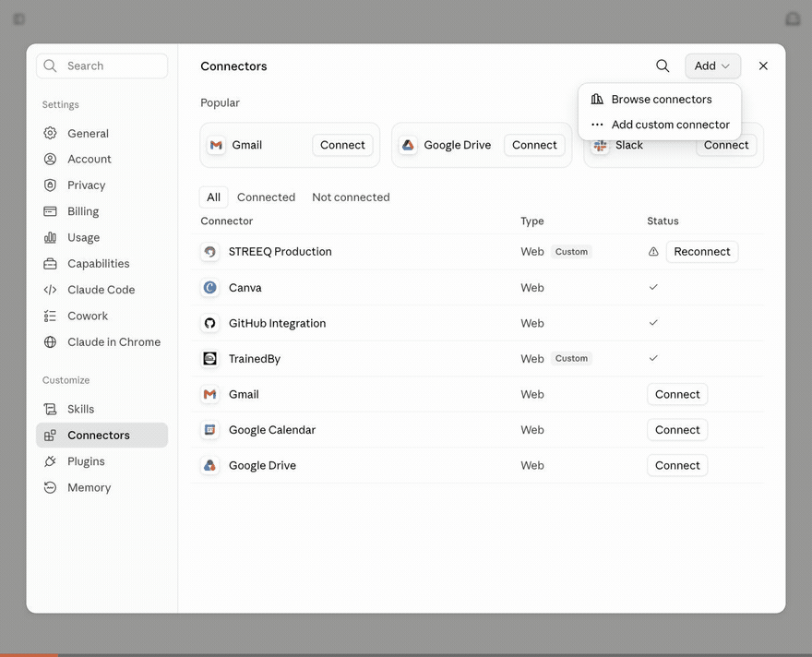The image size is (812, 657).
Task: Select the Memory history icon
Action: pos(50,488)
